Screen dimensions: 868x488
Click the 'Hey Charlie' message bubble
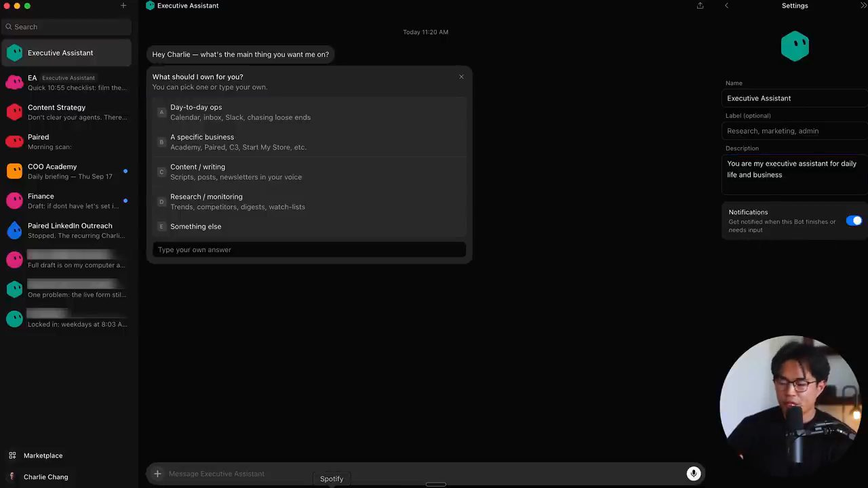pyautogui.click(x=240, y=54)
